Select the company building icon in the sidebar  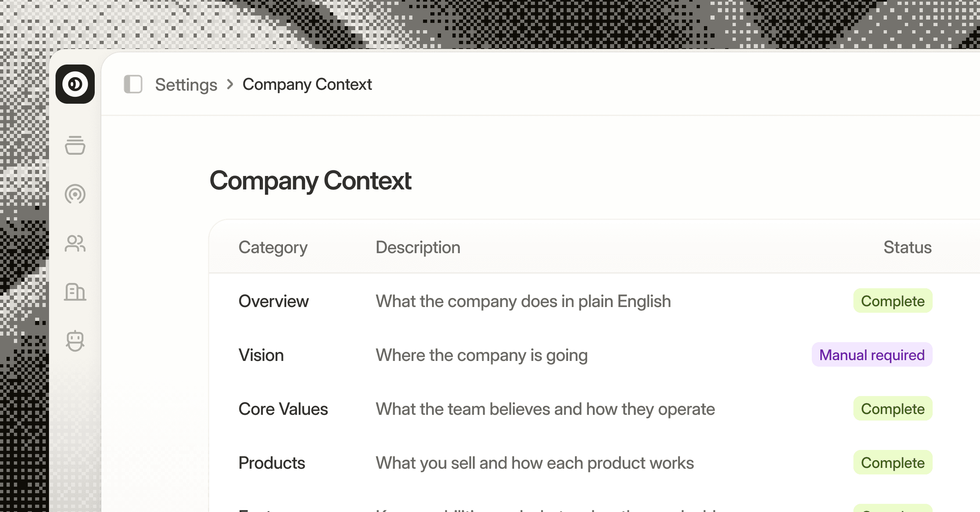[x=75, y=292]
